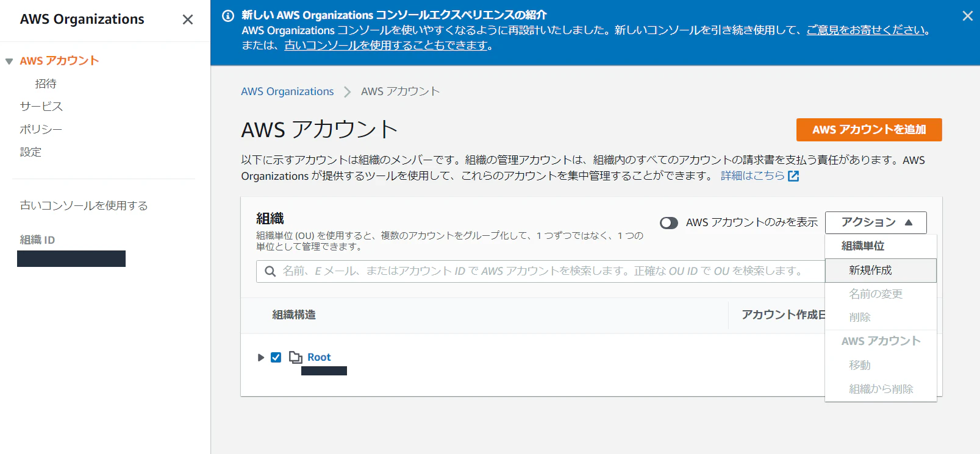Collapse the AWS アカウント sidebar section arrow
Image resolution: width=980 pixels, height=454 pixels.
pyautogui.click(x=9, y=61)
